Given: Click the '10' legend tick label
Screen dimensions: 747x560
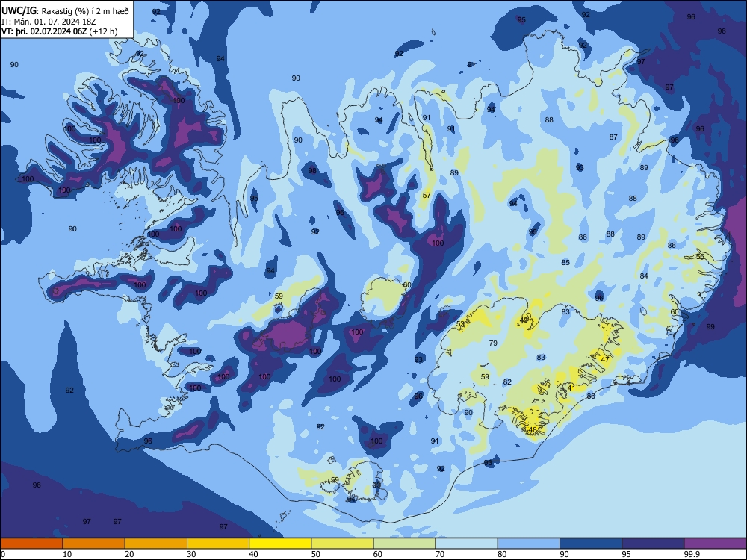Looking at the screenshot, I should point(67,554).
